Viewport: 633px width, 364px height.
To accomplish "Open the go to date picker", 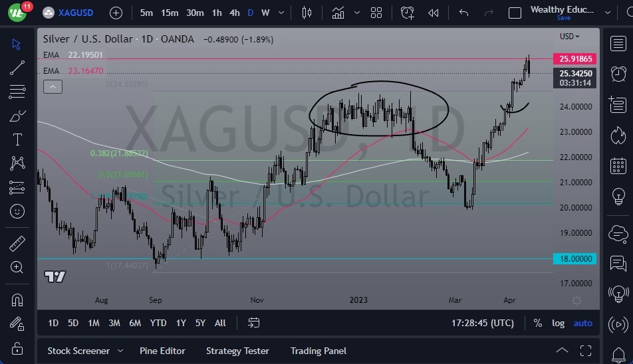I will click(253, 323).
